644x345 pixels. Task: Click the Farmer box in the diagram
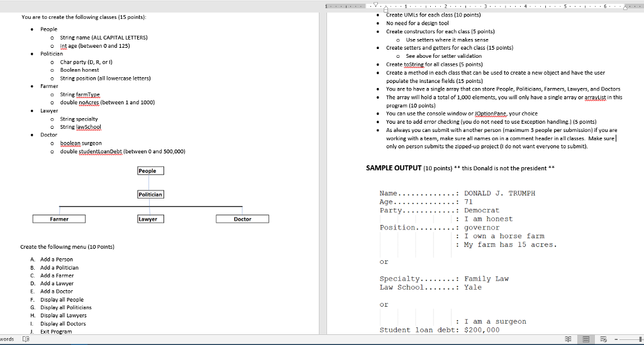[59, 219]
